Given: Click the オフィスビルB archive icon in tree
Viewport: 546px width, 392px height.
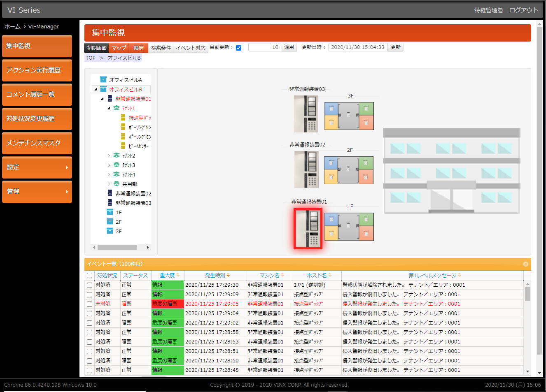Looking at the screenshot, I should click(x=103, y=89).
